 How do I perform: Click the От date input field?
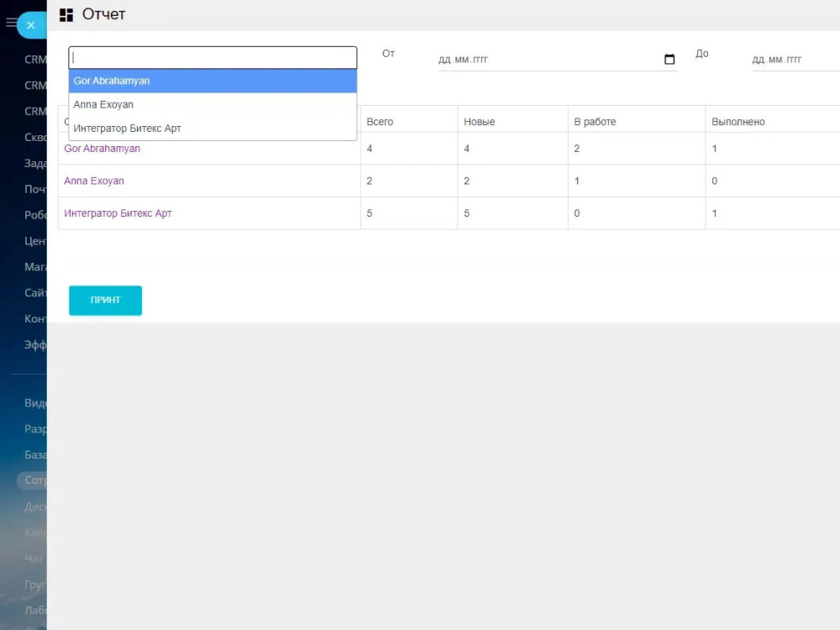[x=557, y=60]
